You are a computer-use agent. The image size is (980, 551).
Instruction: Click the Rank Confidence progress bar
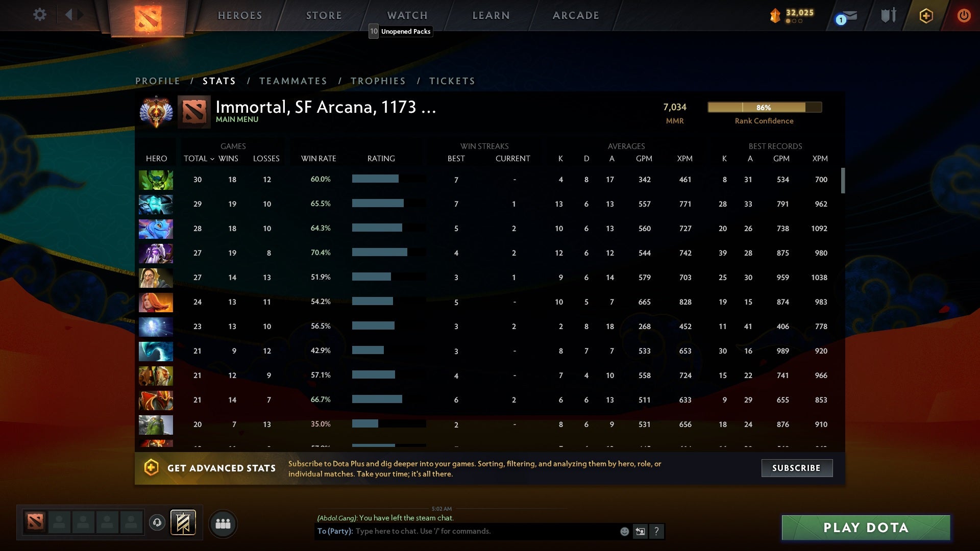[764, 108]
